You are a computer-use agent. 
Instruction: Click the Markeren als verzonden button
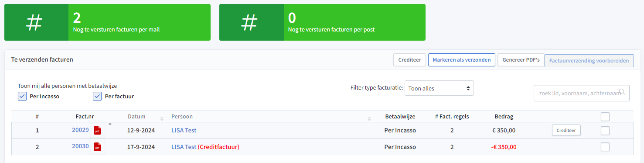tap(462, 60)
